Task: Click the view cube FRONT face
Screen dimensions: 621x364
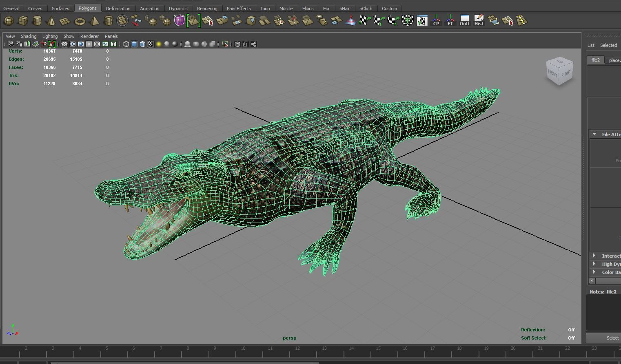Action: 552,73
